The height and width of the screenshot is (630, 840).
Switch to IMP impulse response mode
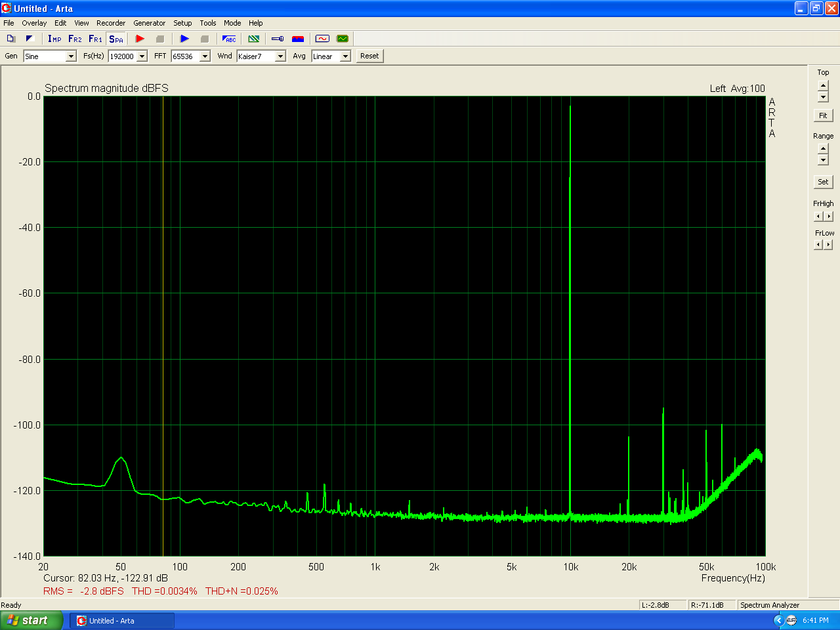[x=54, y=39]
